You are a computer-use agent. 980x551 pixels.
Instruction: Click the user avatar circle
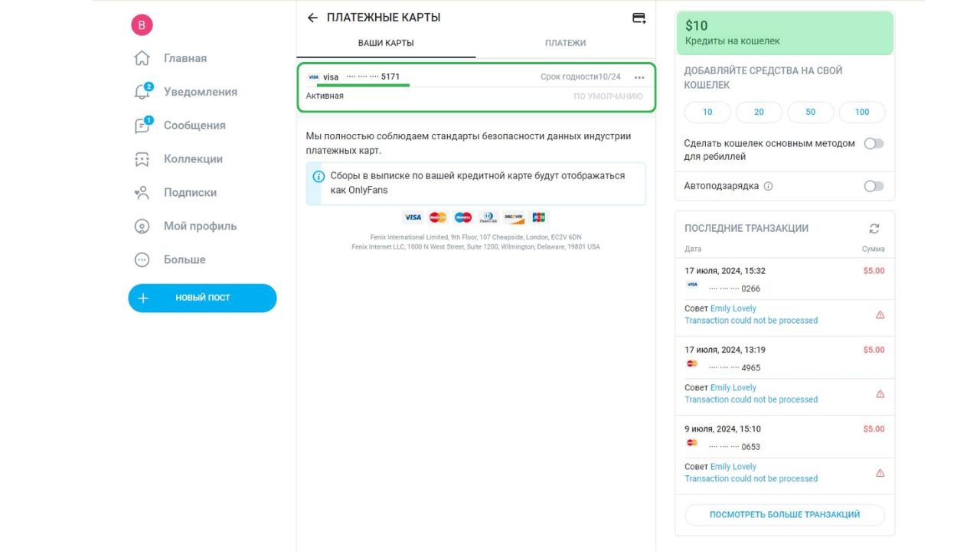142,25
